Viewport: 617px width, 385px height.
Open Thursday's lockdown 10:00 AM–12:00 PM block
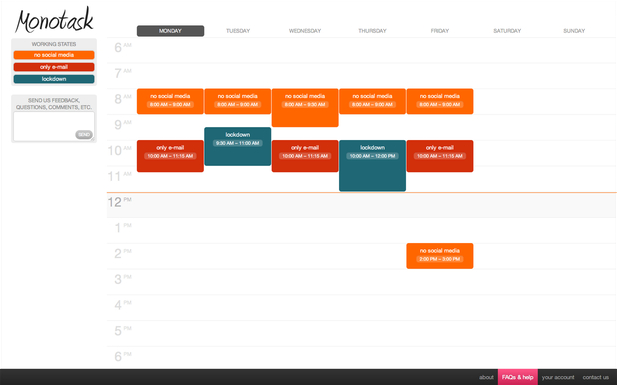pyautogui.click(x=372, y=165)
